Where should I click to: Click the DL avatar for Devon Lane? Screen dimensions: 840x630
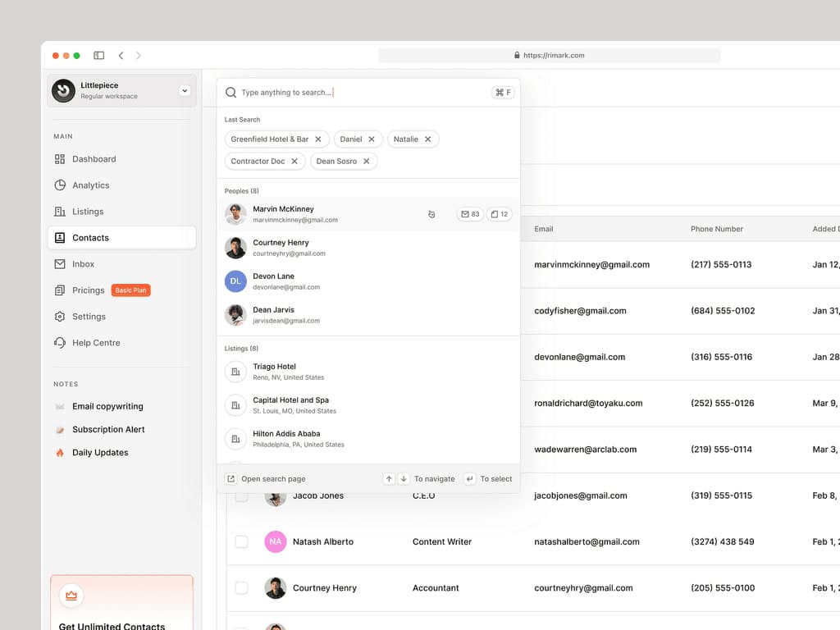[x=235, y=281]
